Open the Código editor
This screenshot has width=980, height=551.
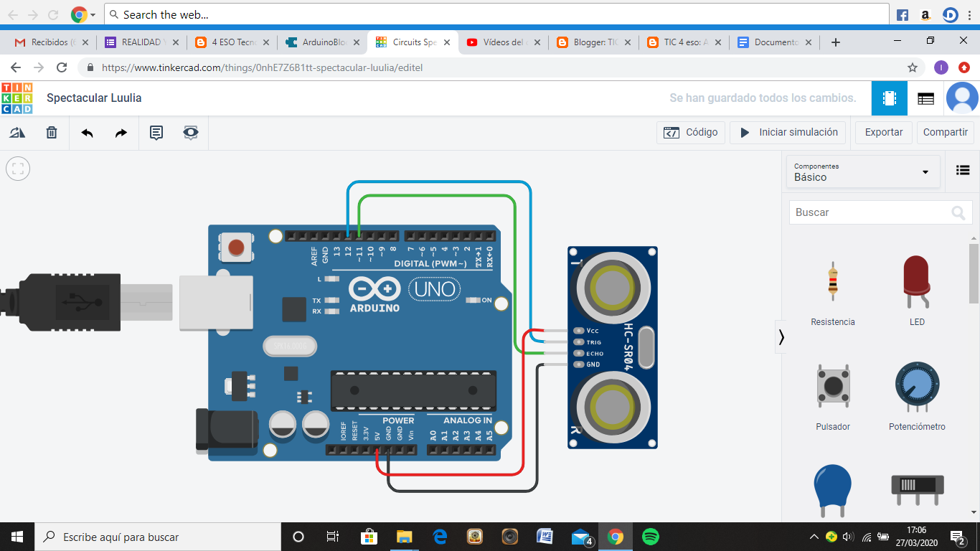coord(690,133)
